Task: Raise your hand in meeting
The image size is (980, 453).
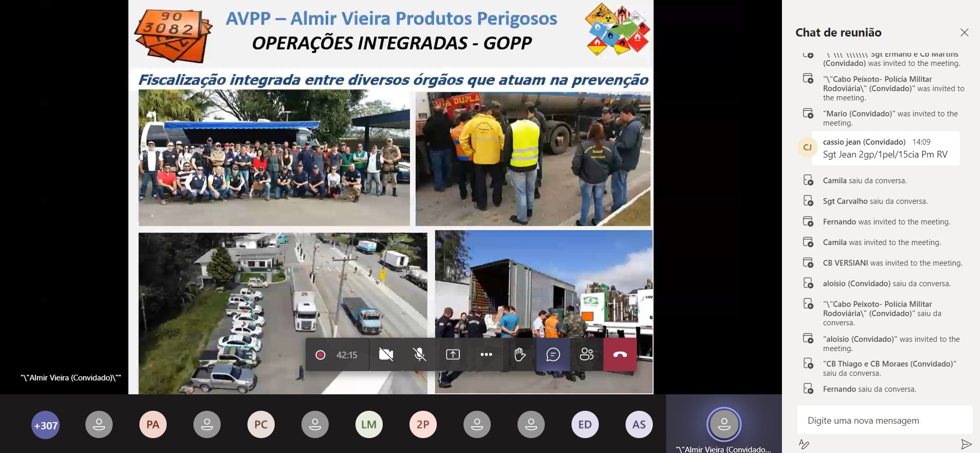Action: coord(520,355)
